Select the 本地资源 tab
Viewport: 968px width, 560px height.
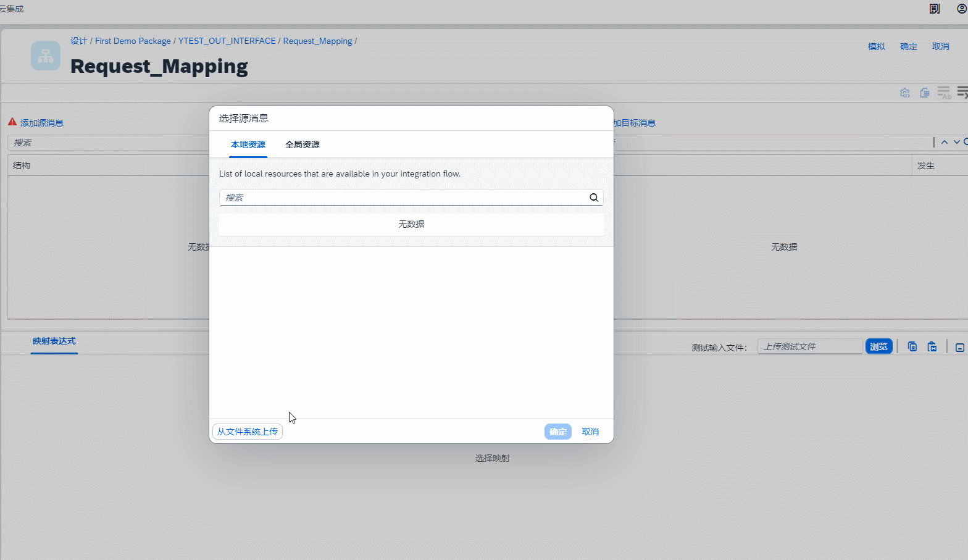pos(248,144)
